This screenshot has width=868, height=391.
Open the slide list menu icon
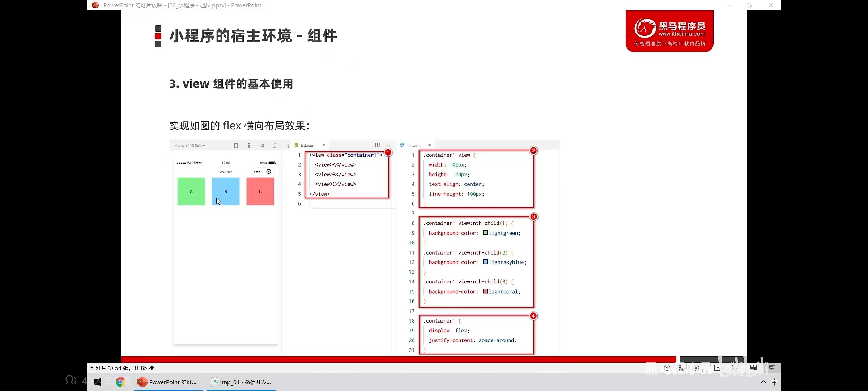click(682, 367)
